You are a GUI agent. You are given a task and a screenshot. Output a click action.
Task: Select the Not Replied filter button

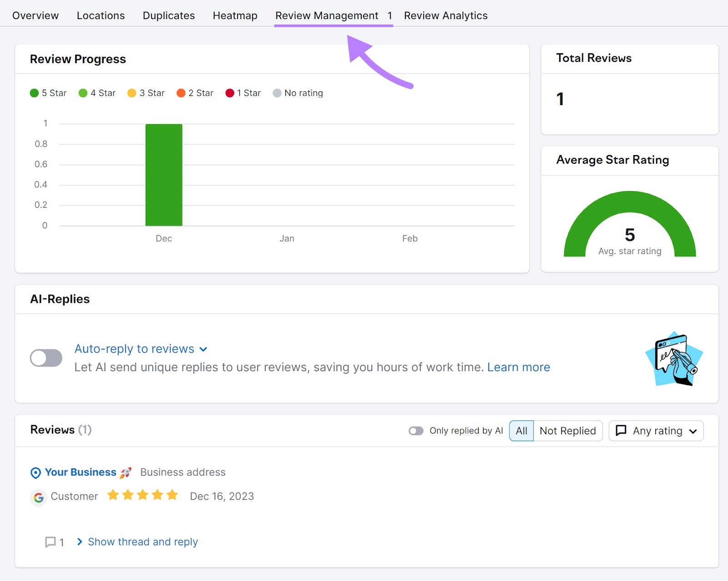click(568, 431)
